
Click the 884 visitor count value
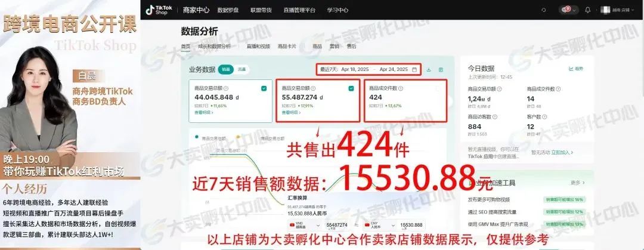pos(475,126)
